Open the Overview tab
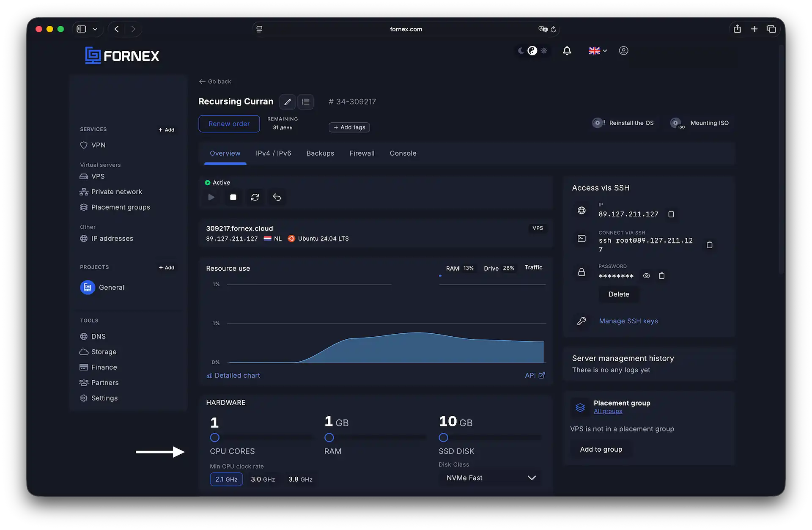 pos(225,154)
